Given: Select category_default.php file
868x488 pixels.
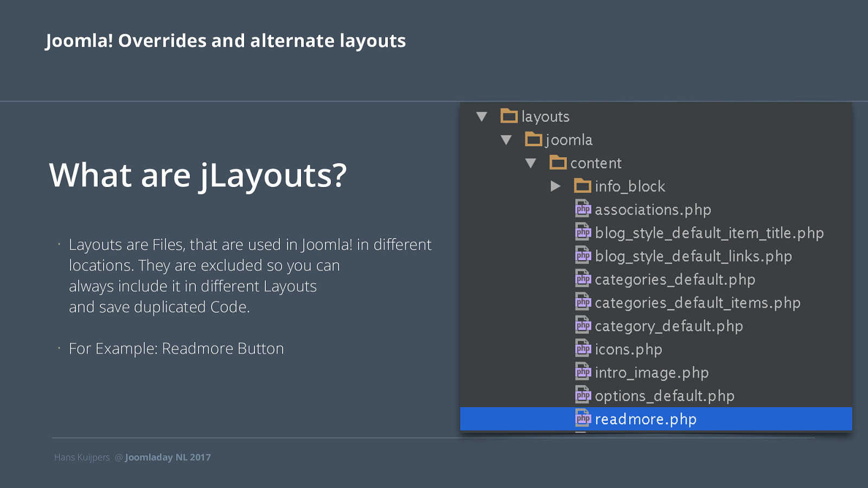Looking at the screenshot, I should tap(669, 326).
